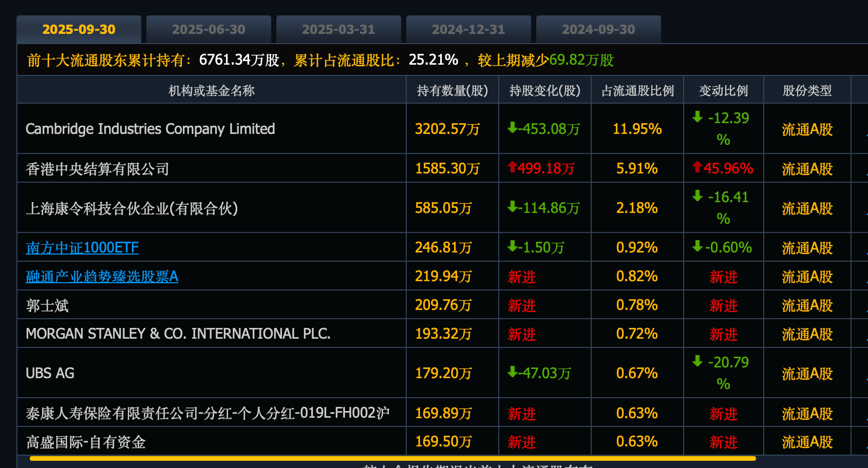Click the 25.21% cumulative float ratio
Image resolution: width=868 pixels, height=468 pixels.
tap(433, 60)
